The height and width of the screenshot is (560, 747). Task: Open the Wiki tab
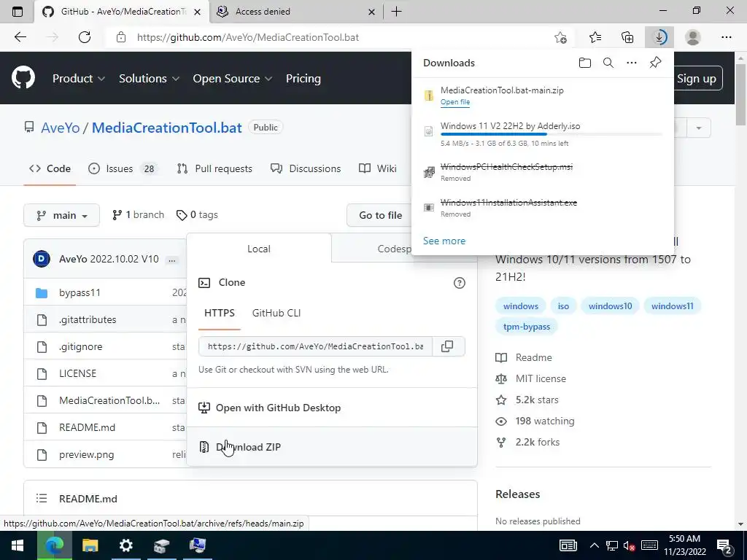(378, 168)
